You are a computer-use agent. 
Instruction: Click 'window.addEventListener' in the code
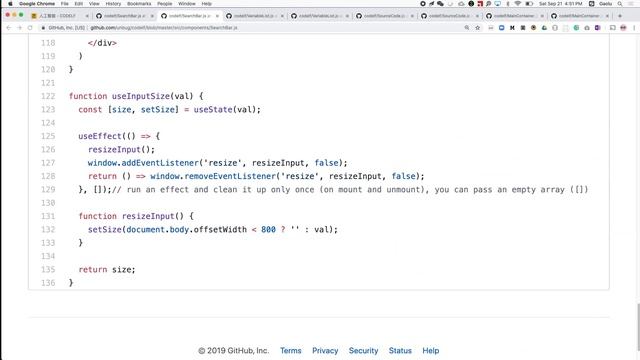pos(143,163)
